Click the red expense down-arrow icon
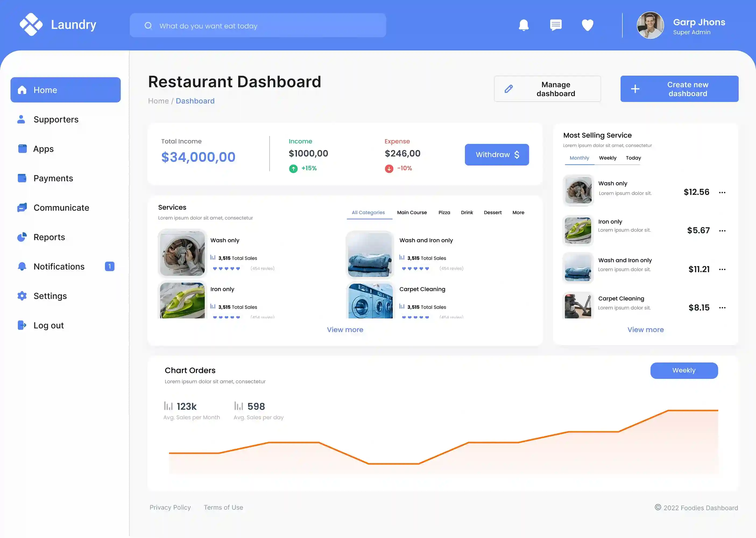This screenshot has width=756, height=538. 389,169
